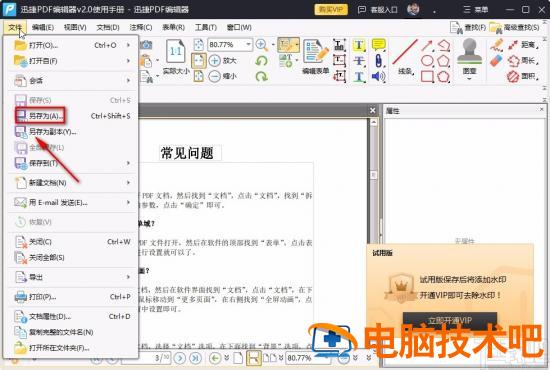This screenshot has width=550, height=370.
Task: Open the stamp dropdown arrow under 图章
Action: pos(469,79)
